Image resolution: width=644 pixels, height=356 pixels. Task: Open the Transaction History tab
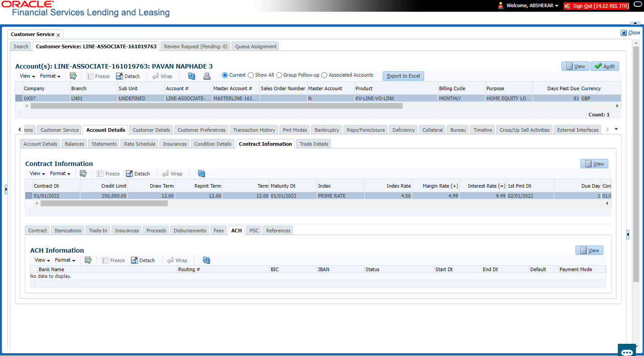254,130
